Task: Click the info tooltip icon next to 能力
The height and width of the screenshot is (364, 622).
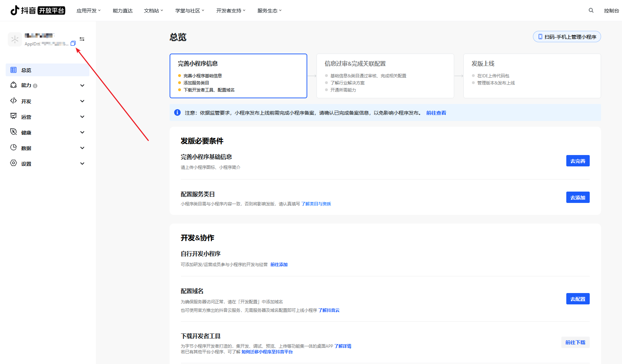Action: click(35, 86)
